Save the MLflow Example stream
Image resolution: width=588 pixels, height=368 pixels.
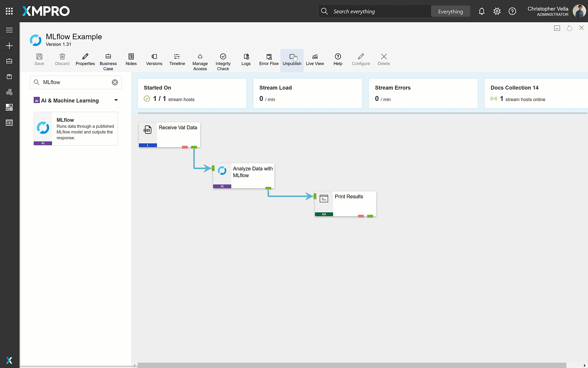click(x=39, y=60)
